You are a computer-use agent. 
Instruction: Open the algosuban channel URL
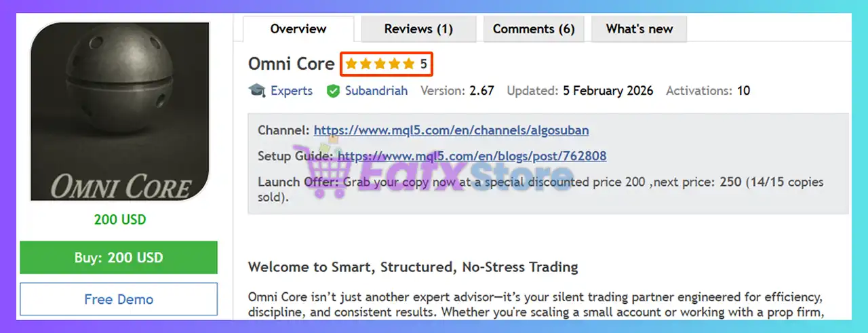tap(451, 130)
